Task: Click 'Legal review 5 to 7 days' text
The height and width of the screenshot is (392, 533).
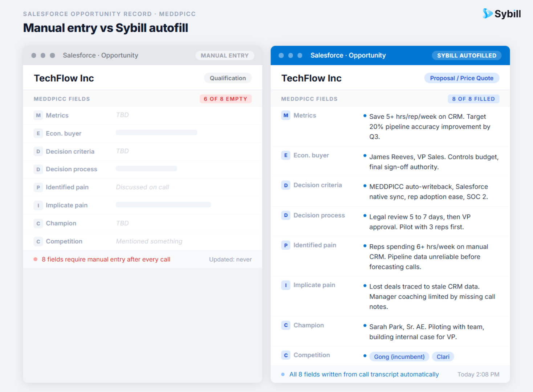Action: (x=407, y=217)
